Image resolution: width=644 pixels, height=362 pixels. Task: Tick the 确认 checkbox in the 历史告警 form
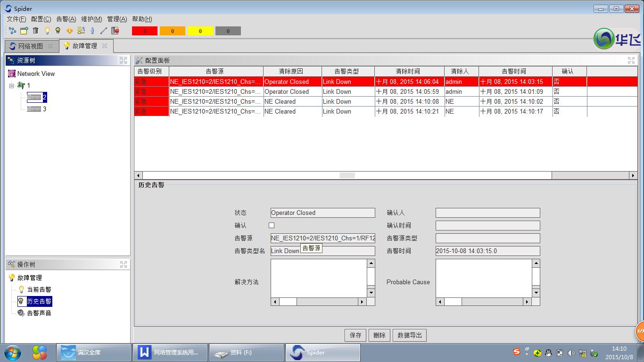click(272, 225)
